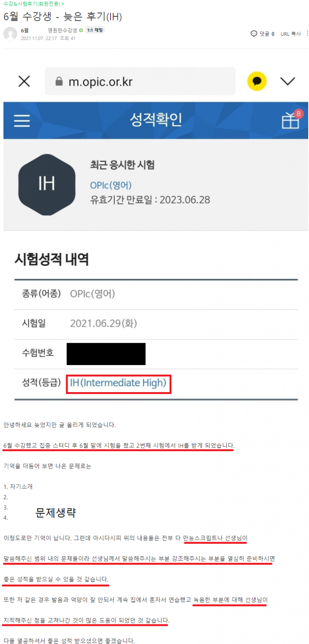Open the gift box icon with the 8 badge
Viewport: 309px width, 644px height.
click(291, 119)
